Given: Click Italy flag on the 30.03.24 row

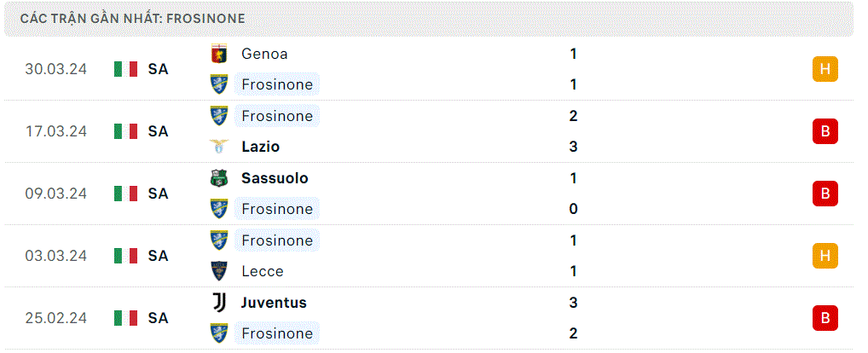Looking at the screenshot, I should pyautogui.click(x=125, y=69).
